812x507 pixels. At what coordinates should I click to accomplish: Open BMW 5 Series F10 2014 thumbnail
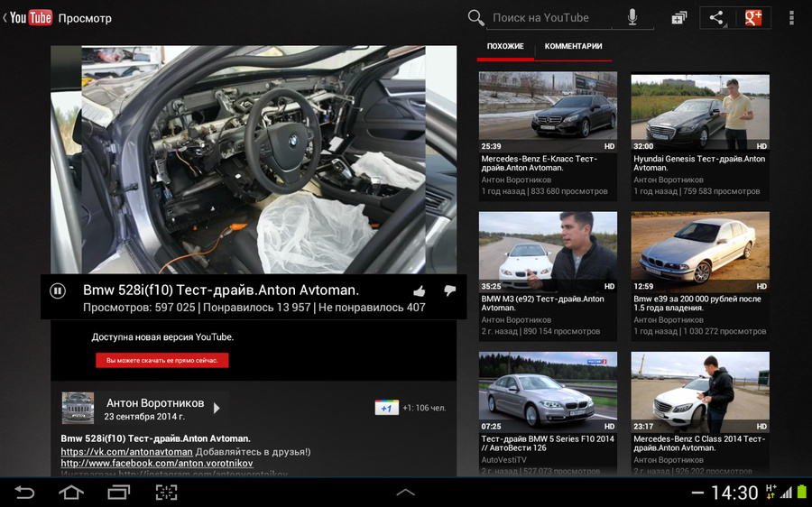[x=548, y=392]
